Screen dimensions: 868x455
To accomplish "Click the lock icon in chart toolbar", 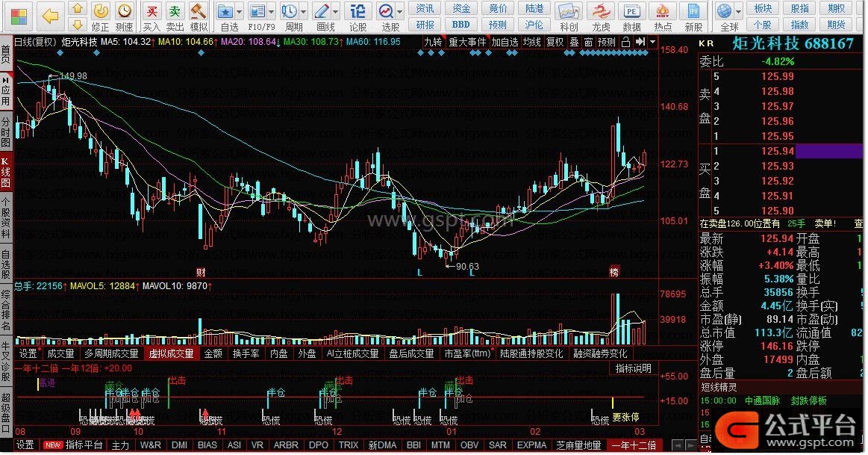I will 625,42.
